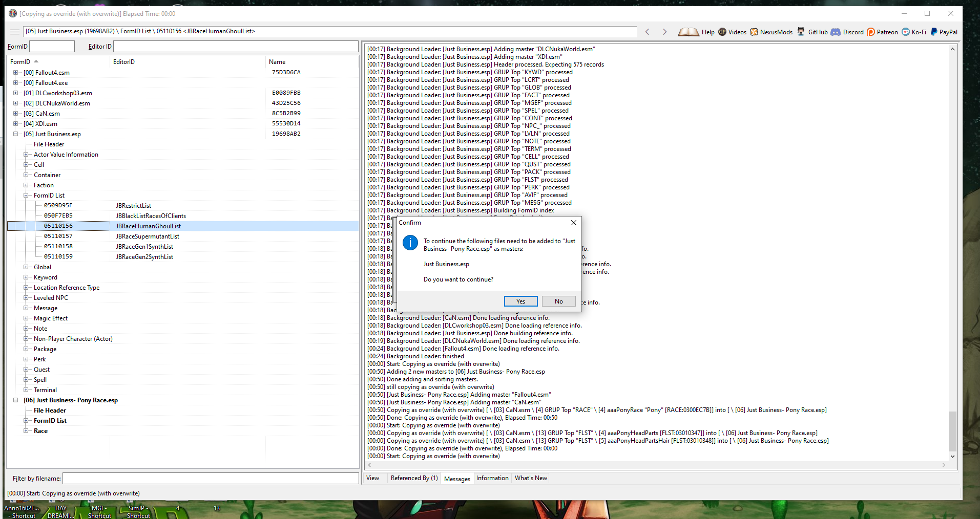This screenshot has width=980, height=519.
Task: Collapse the FormID List group
Action: click(26, 196)
